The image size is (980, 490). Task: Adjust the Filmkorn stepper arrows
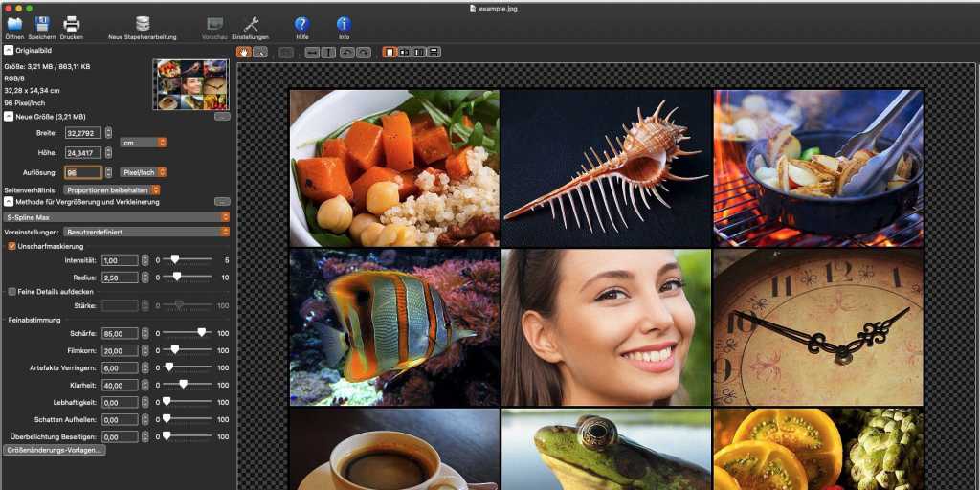(145, 351)
